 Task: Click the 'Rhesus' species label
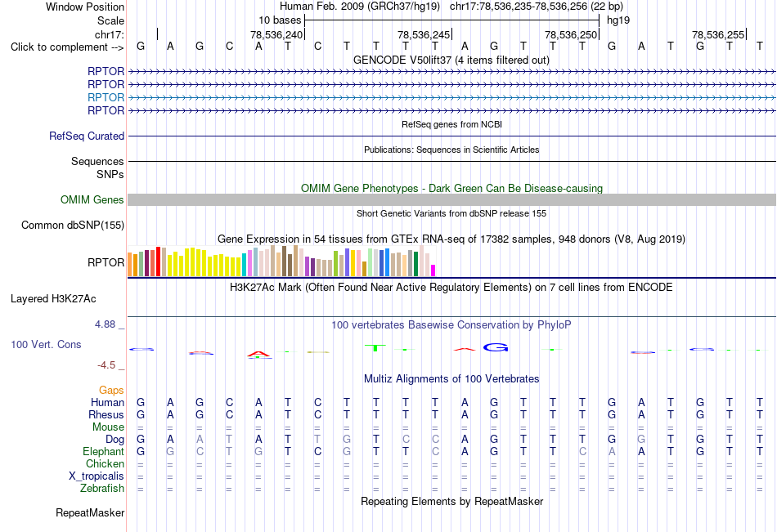click(x=106, y=415)
